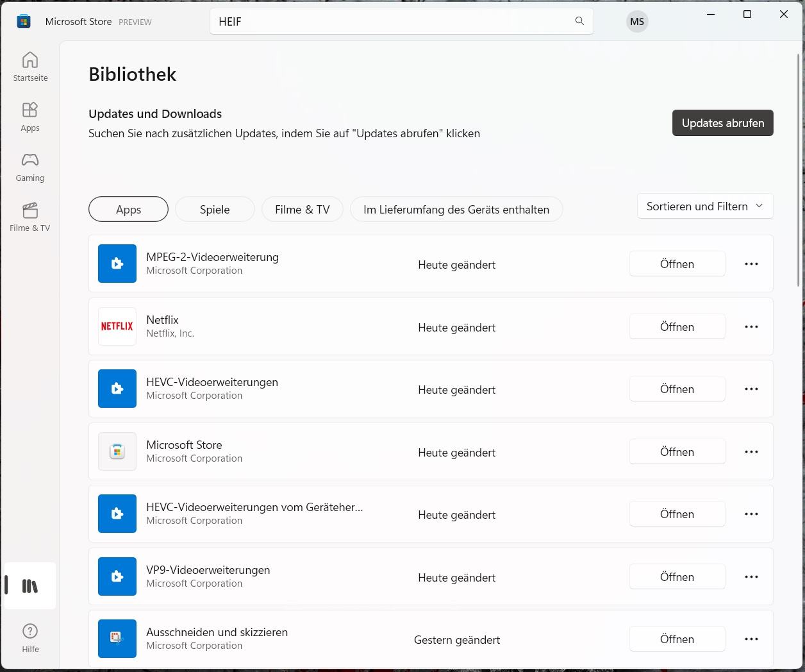The height and width of the screenshot is (672, 805).
Task: Click Öffnen for HEVC-Videoerweiterungen
Action: pyautogui.click(x=677, y=389)
